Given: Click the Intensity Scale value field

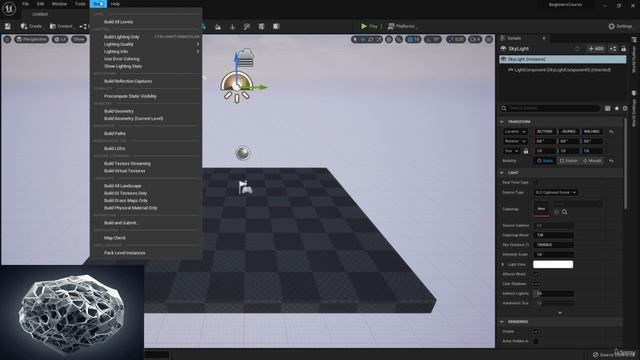Looking at the screenshot, I should coord(553,254).
